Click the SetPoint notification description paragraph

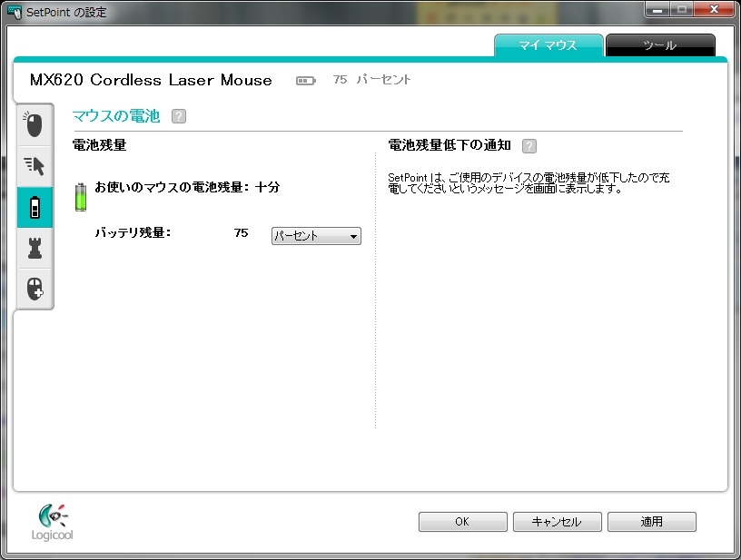[529, 183]
